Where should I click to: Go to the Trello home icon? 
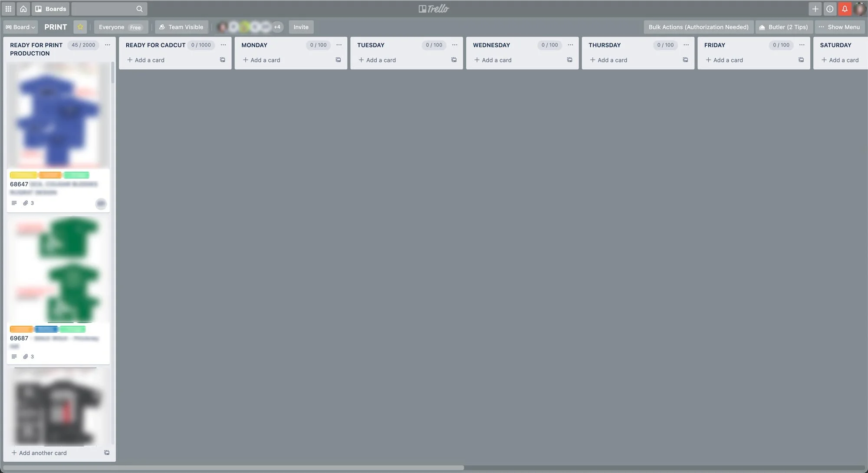(23, 9)
